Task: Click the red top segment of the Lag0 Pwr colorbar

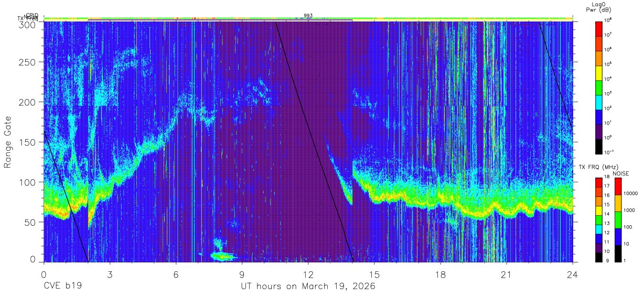Action: click(599, 28)
